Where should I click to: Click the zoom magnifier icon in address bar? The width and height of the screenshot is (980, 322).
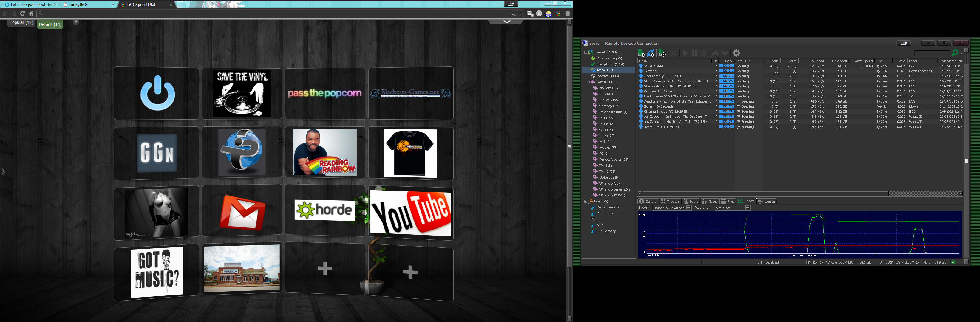pos(513,14)
